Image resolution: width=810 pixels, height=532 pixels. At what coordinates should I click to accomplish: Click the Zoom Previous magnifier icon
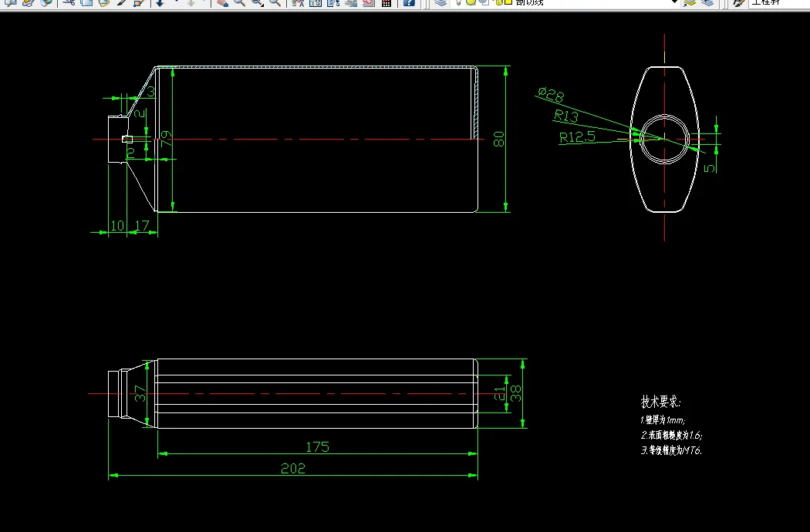[275, 2]
